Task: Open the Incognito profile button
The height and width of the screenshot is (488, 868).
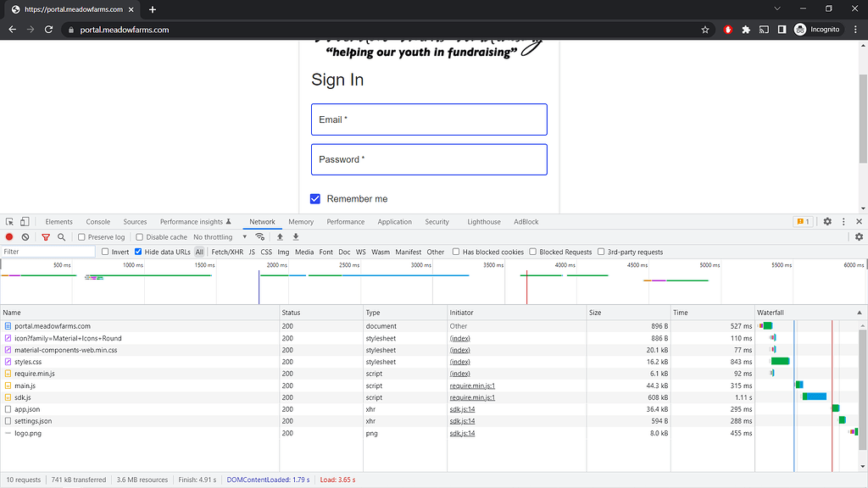Action: click(x=817, y=30)
